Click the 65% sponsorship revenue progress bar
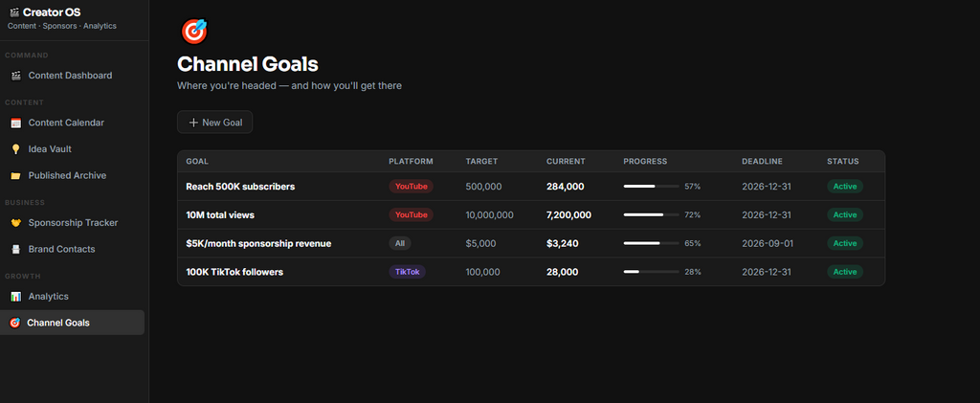 click(651, 243)
